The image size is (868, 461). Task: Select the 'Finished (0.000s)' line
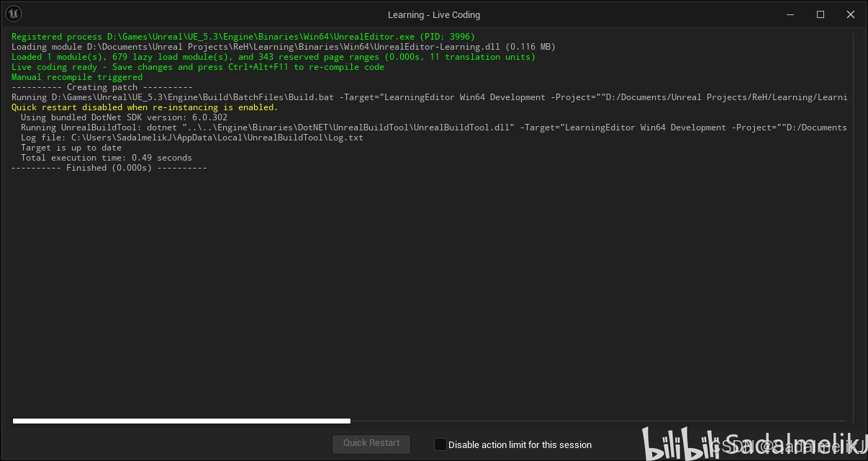tap(109, 168)
